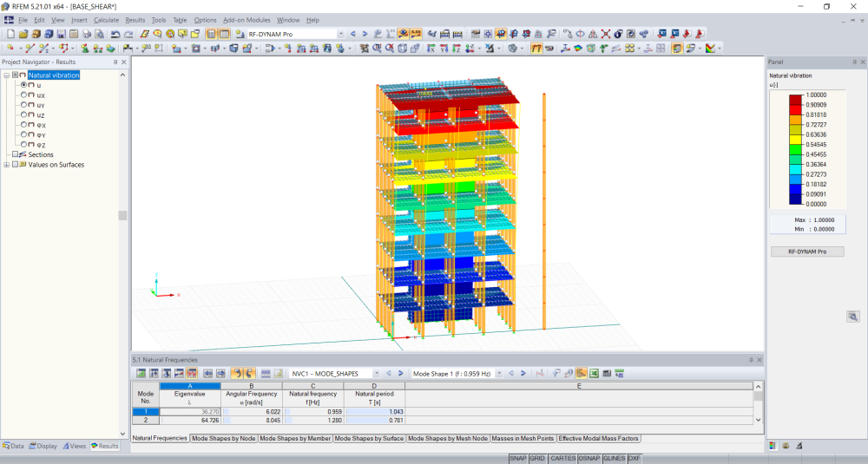Image resolution: width=868 pixels, height=464 pixels.
Task: Click the red X delete icon in top toolbar
Action: (606, 35)
